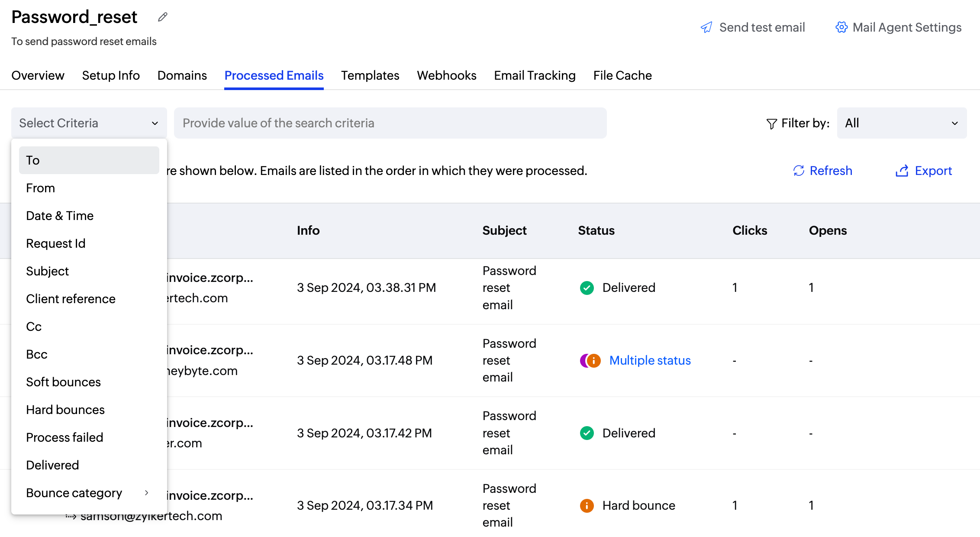Screen dimensions: 980x537
Task: Open the Filter by All dropdown
Action: pyautogui.click(x=901, y=123)
